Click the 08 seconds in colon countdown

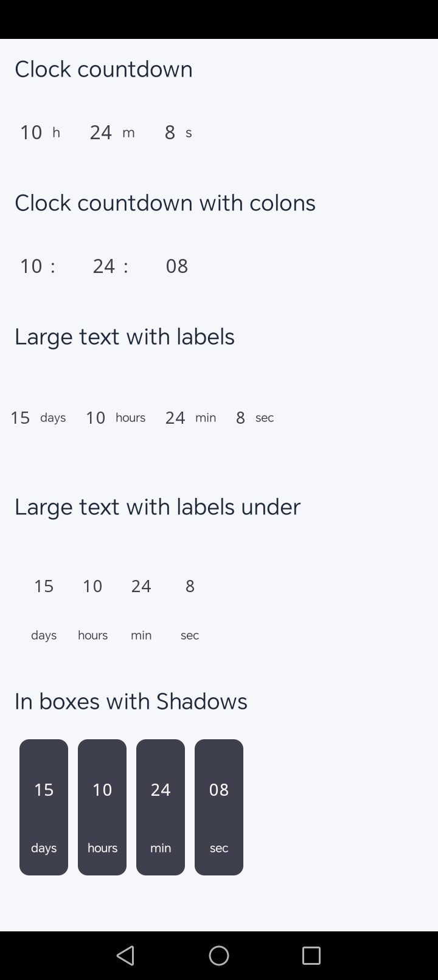click(177, 266)
